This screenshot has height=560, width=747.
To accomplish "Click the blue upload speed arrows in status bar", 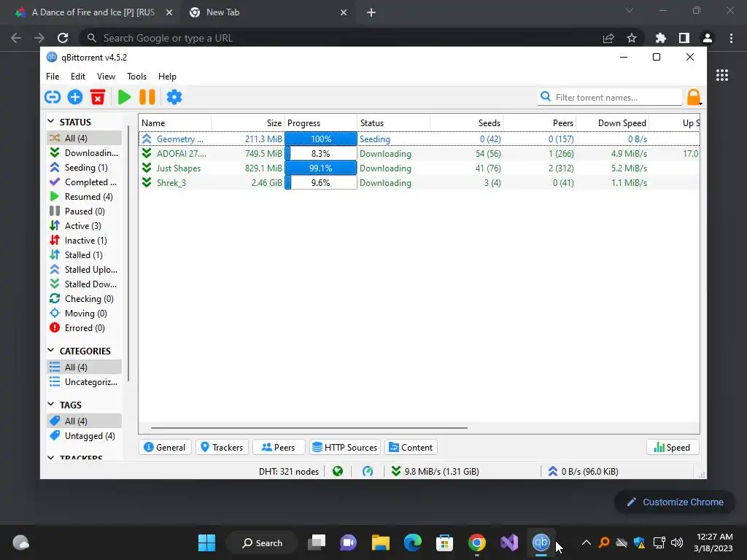I will [553, 472].
